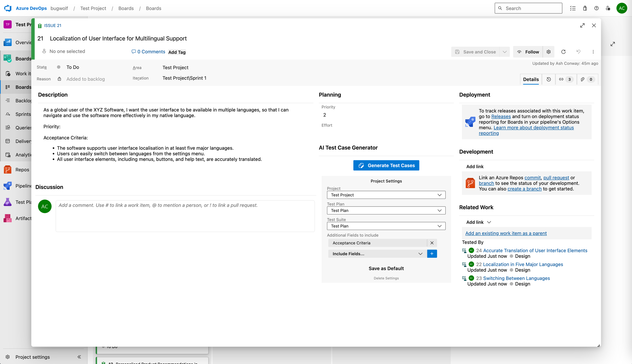Screen dimensions: 632x364
Task: Switch to the Details tab
Action: (x=531, y=79)
